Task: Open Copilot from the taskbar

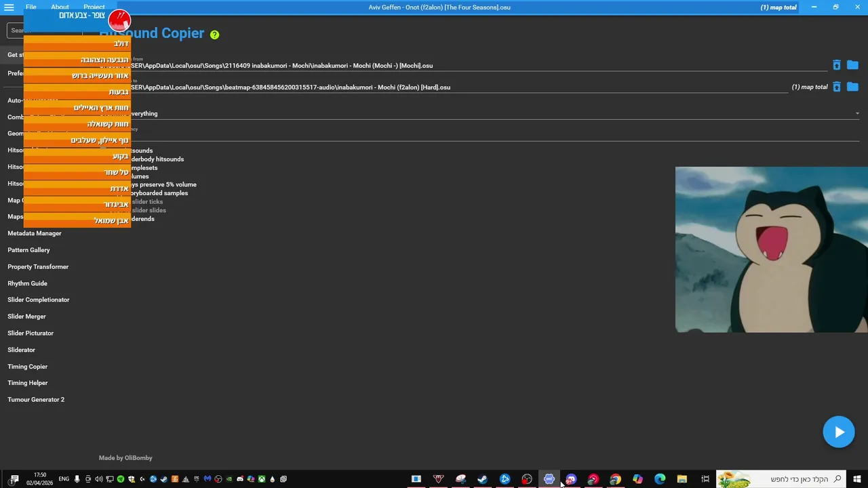Action: [637, 479]
